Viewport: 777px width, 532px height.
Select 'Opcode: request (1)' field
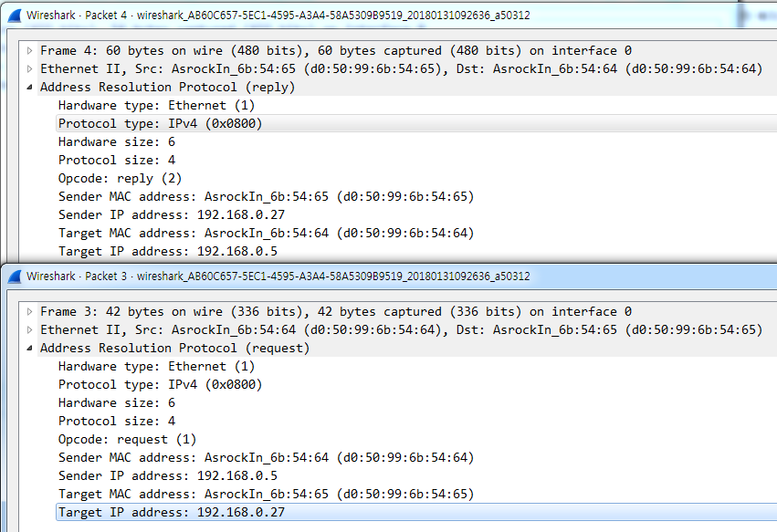point(416,439)
